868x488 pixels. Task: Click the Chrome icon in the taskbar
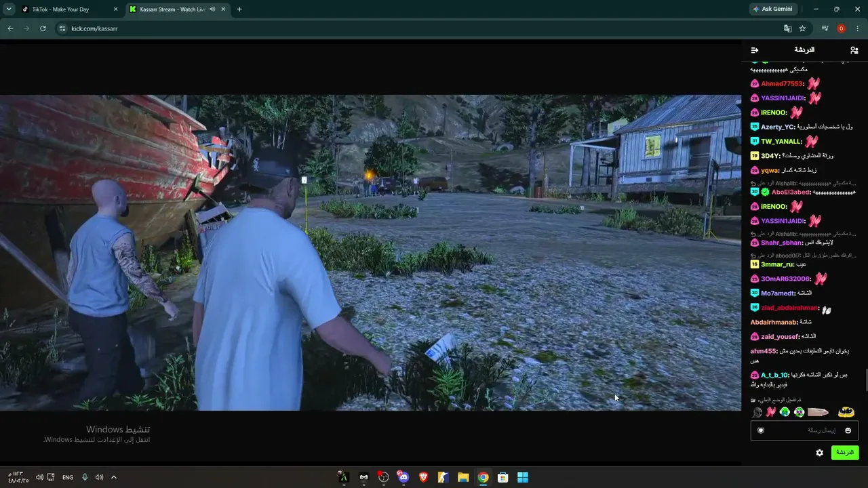pyautogui.click(x=483, y=477)
